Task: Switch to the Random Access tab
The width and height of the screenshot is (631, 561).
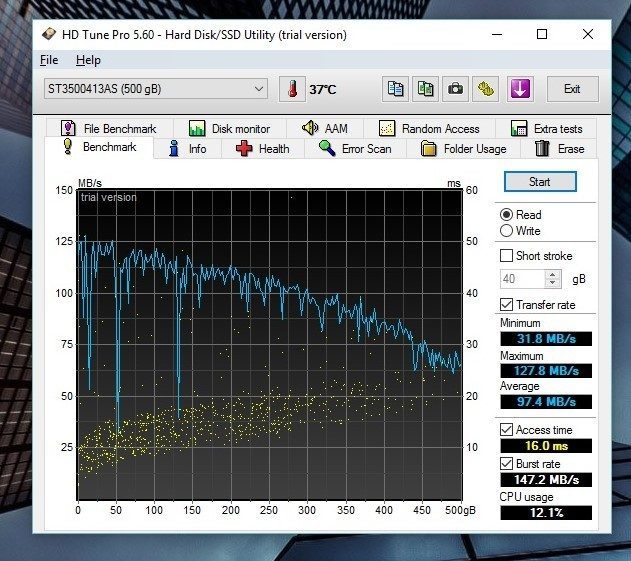Action: [x=429, y=128]
